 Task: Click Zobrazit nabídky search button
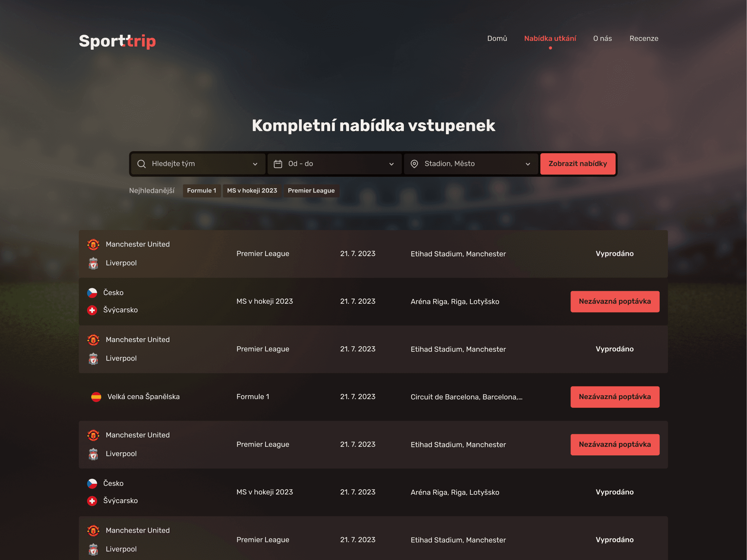coord(578,164)
